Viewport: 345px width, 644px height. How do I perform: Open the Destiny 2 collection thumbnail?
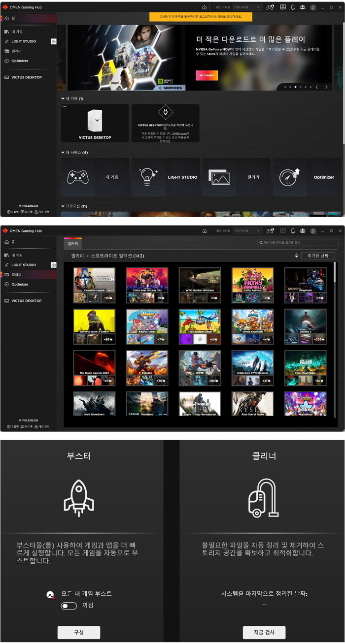305,326
